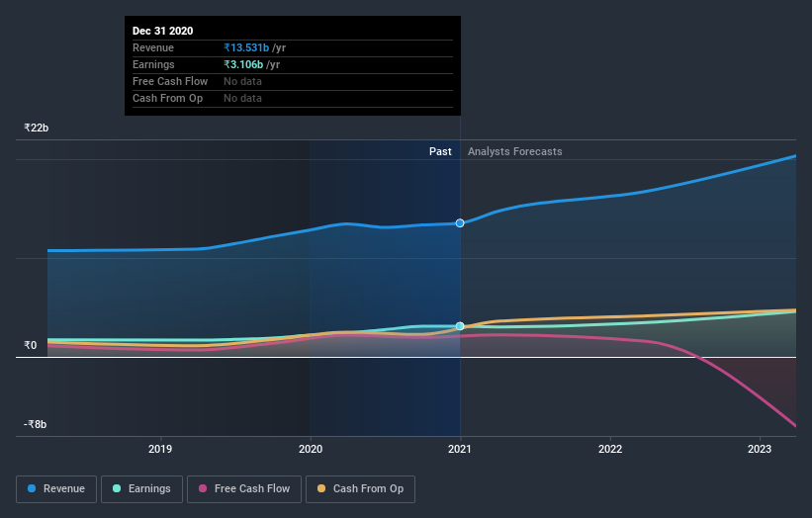Click the Earnings row label in tooltip

click(x=153, y=64)
